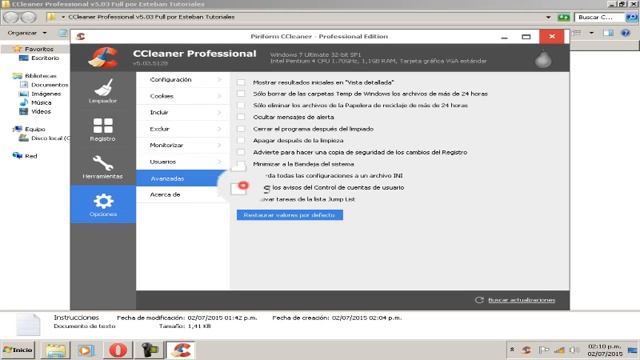The image size is (640, 360).
Task: Enable Mostrar resultados iniciales en Vista detallada
Action: (241, 82)
